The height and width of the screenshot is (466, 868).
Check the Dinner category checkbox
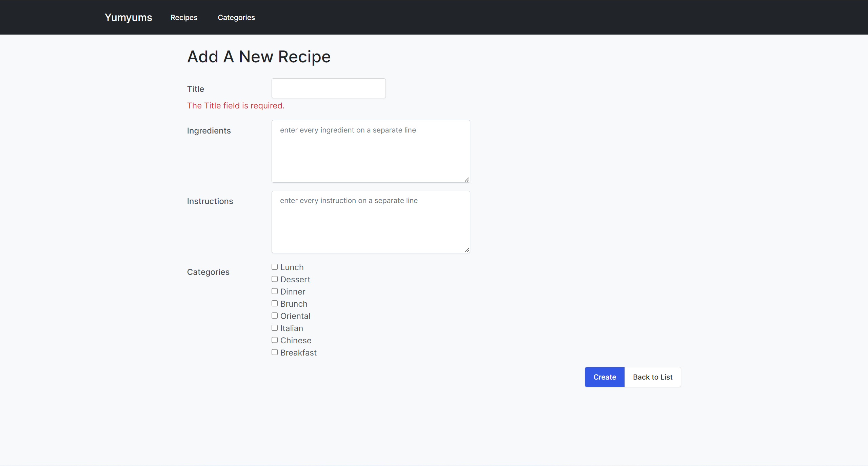coord(274,291)
